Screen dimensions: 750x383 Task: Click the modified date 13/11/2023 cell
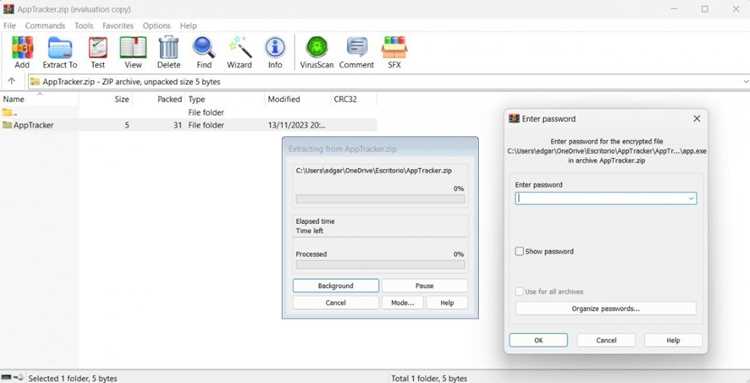pos(297,125)
